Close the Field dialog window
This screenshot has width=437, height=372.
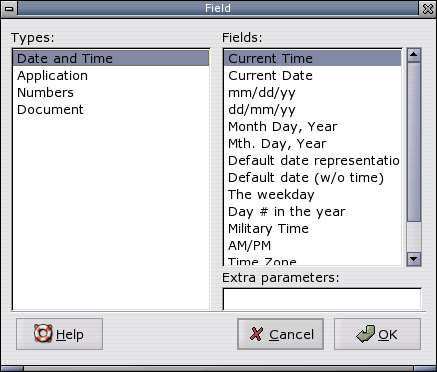tap(428, 8)
